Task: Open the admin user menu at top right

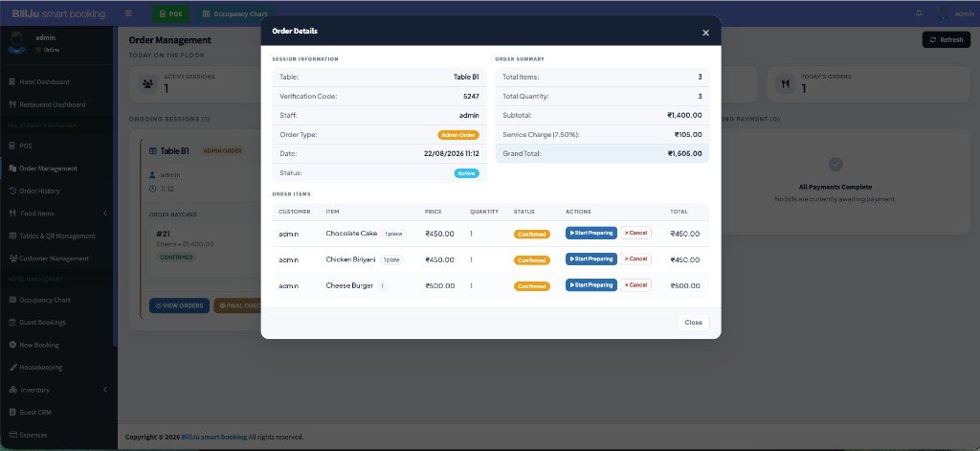Action: pyautogui.click(x=956, y=13)
